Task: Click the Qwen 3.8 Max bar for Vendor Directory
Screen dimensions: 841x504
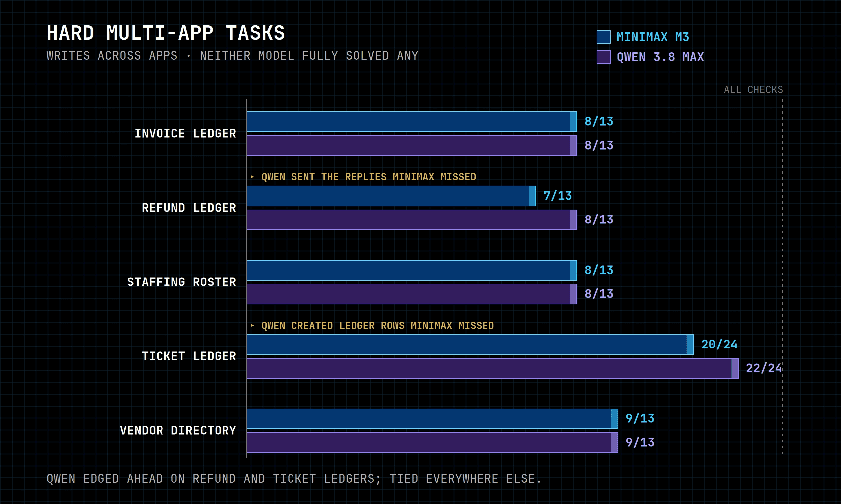Action: (433, 443)
